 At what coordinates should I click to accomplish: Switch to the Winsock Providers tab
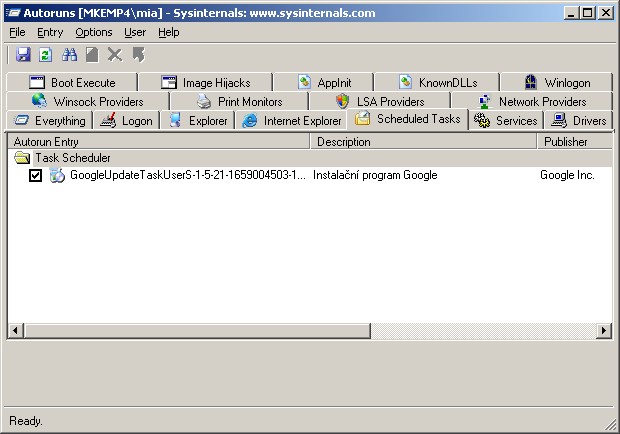click(88, 102)
